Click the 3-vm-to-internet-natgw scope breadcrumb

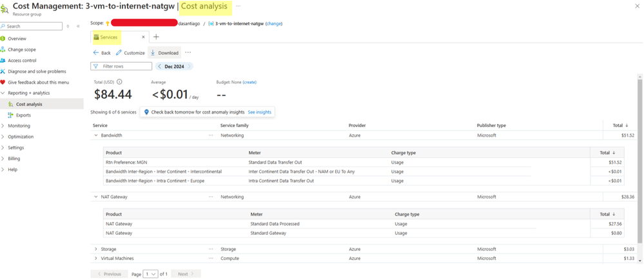click(x=240, y=24)
